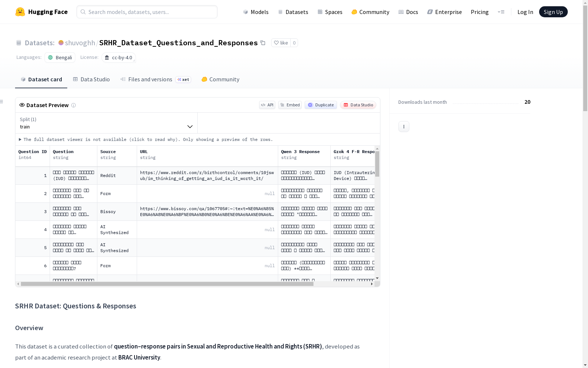Click the Reddit source cell
The image size is (588, 368).
pos(117,176)
